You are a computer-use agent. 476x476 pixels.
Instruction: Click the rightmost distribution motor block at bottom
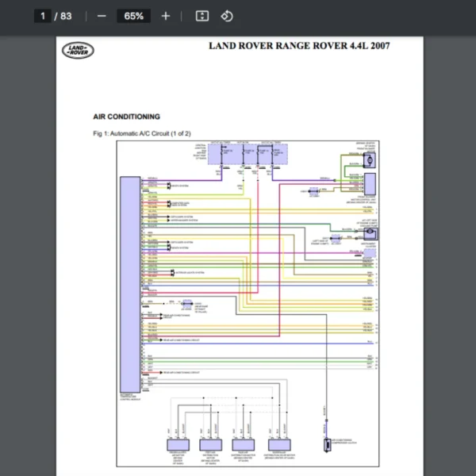(x=280, y=444)
